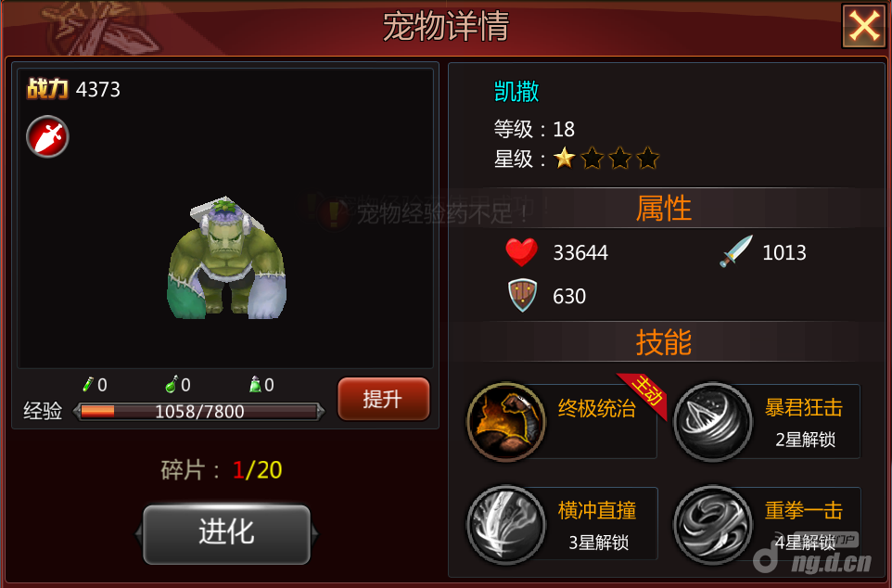Tap the 横冲直撞 skill icon
892x588 pixels.
(505, 524)
